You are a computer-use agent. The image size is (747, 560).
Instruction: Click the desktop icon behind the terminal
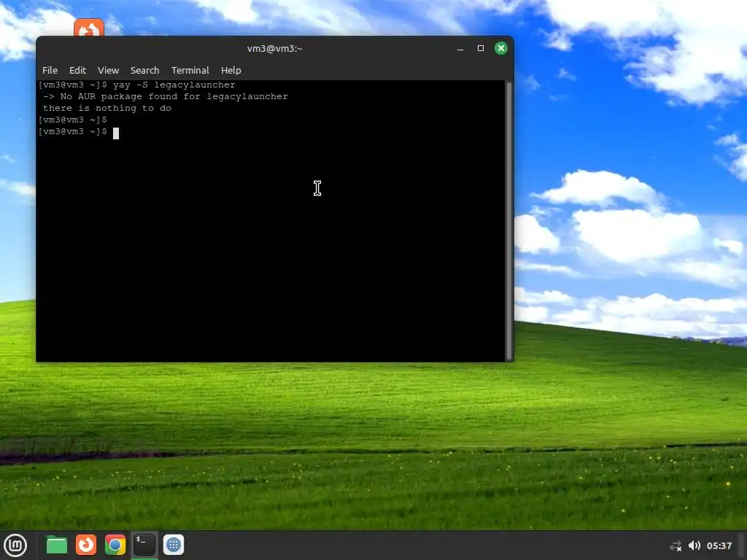coord(88,28)
